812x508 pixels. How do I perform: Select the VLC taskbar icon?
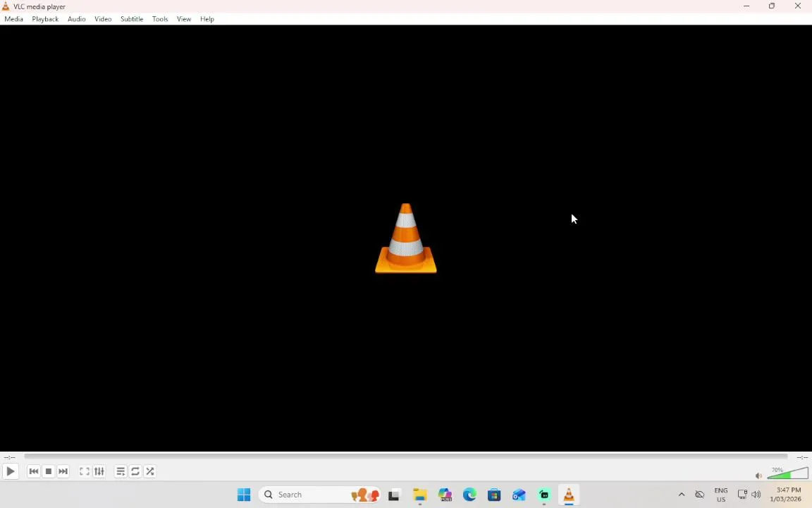click(569, 495)
